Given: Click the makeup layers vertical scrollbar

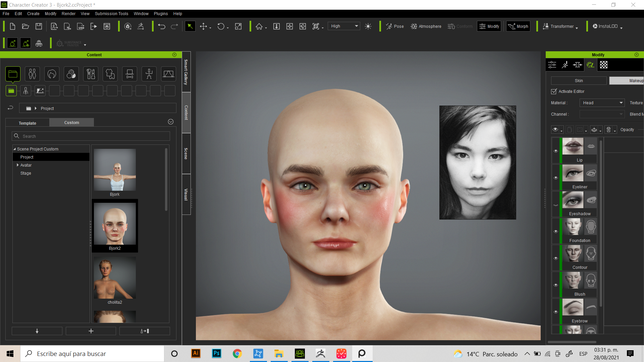Looking at the screenshot, I should pyautogui.click(x=601, y=223).
